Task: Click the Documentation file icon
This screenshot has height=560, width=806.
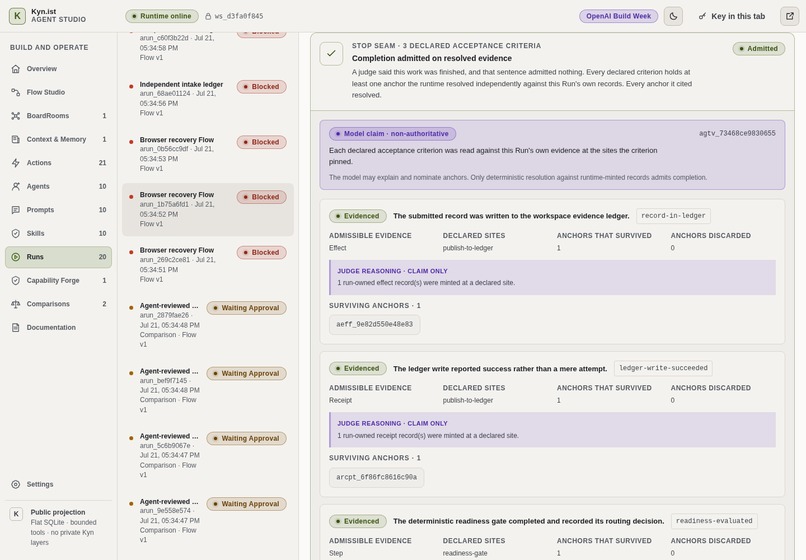Action: click(x=16, y=328)
